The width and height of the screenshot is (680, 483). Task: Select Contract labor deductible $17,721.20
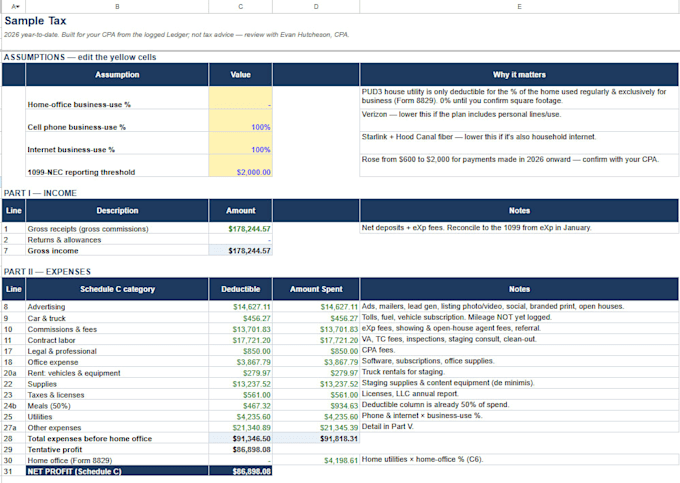(241, 340)
